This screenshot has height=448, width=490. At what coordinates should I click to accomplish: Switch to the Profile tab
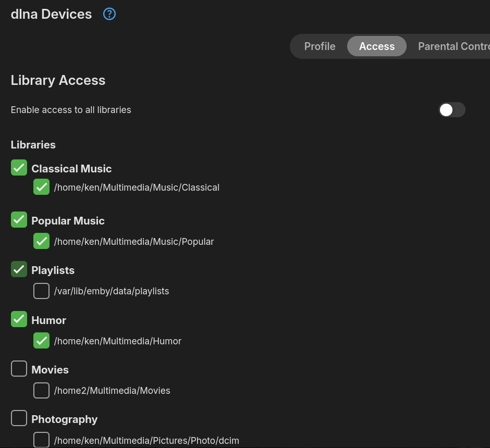tap(320, 46)
